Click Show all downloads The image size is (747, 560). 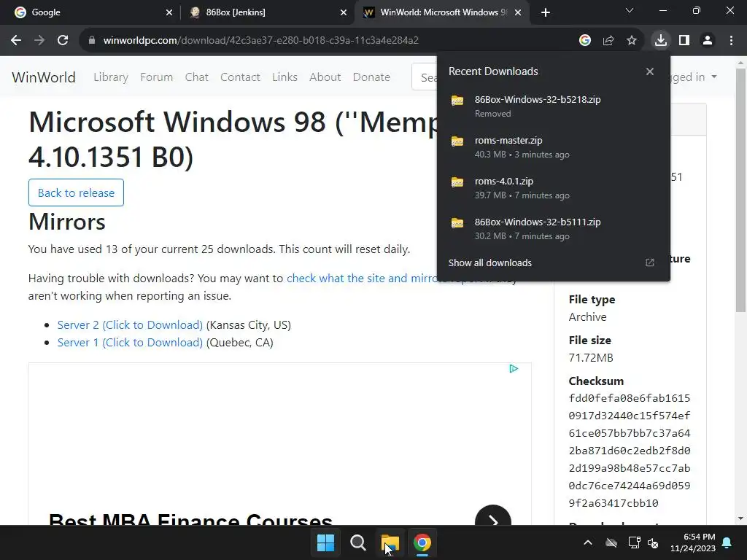pos(489,262)
